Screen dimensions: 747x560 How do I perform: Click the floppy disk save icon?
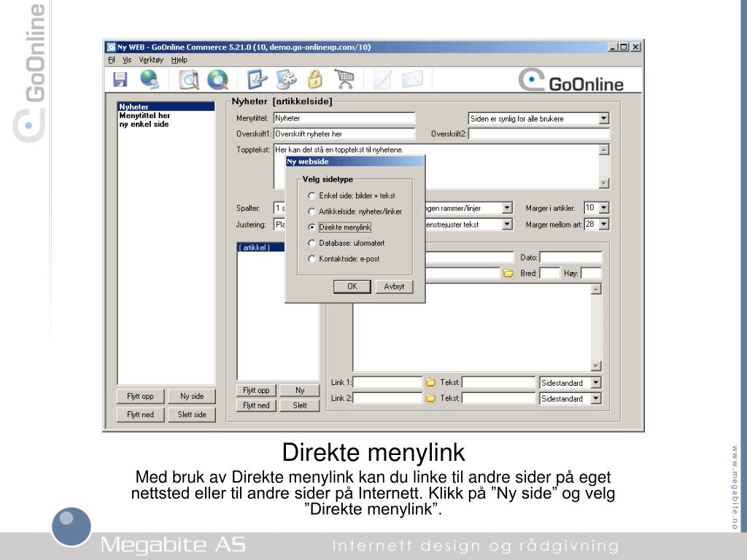pos(120,79)
